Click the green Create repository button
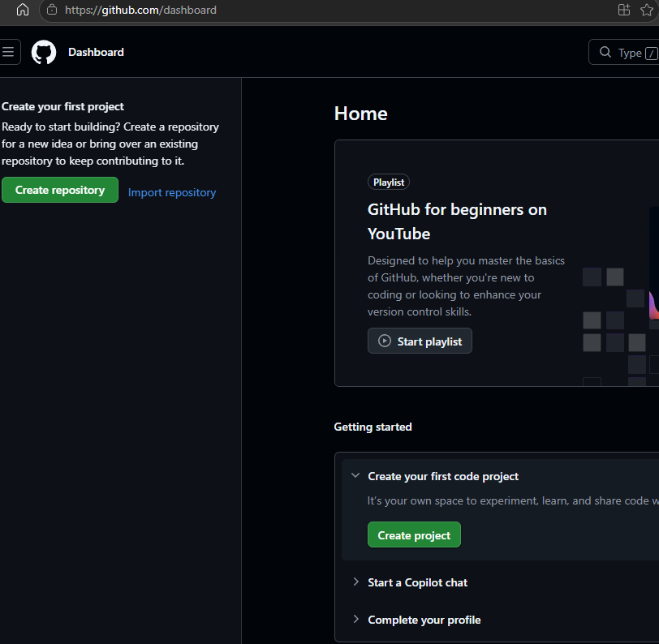The height and width of the screenshot is (644, 659). point(60,190)
